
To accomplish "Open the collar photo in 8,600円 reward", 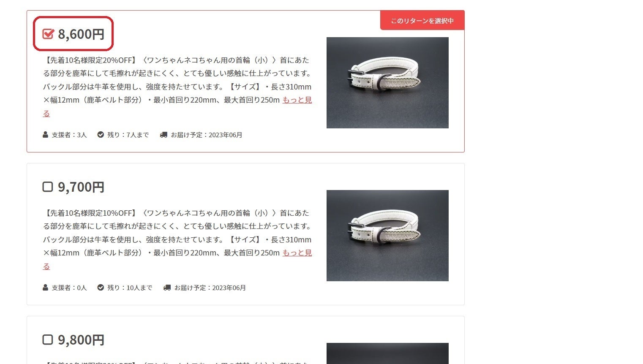I will point(387,83).
